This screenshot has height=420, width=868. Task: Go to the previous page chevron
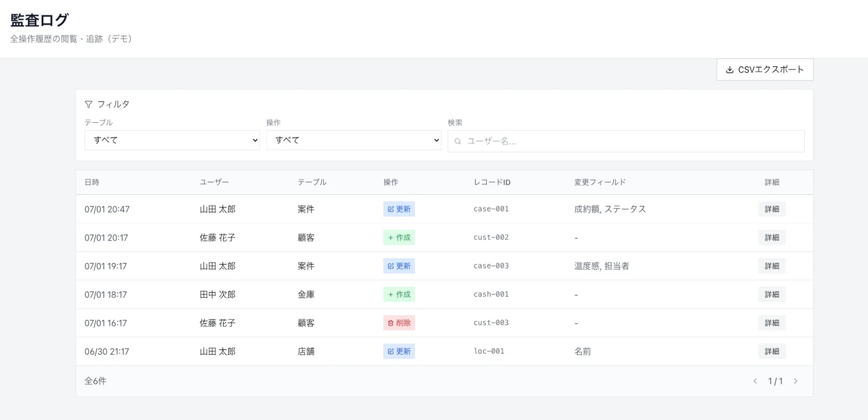[x=755, y=381]
